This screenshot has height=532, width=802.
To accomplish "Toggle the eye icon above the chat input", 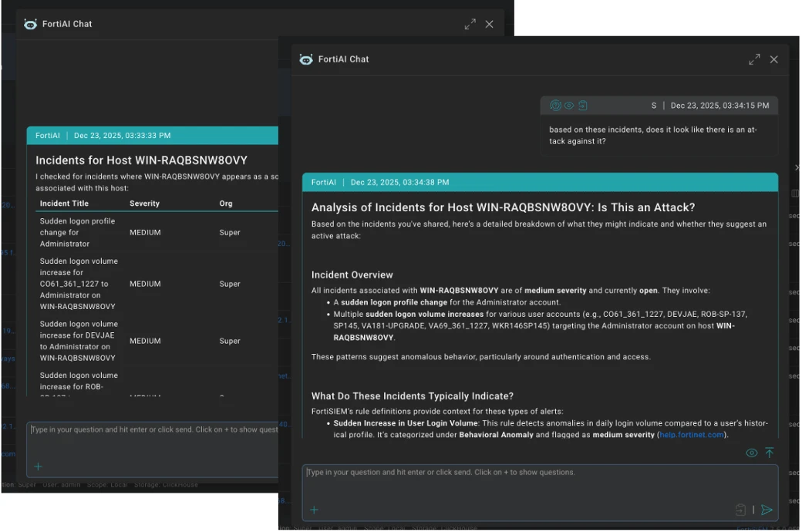I will (x=751, y=453).
